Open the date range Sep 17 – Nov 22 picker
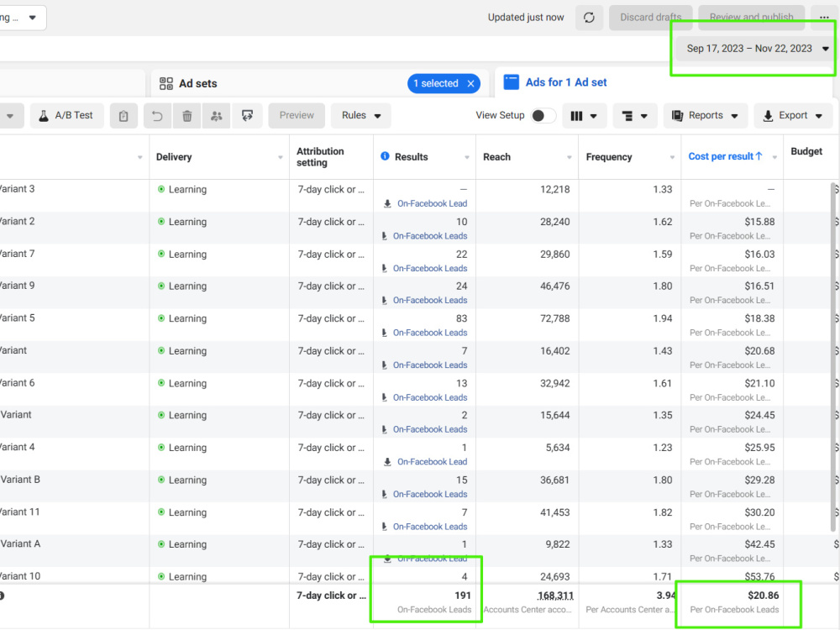The image size is (840, 630). pos(757,49)
